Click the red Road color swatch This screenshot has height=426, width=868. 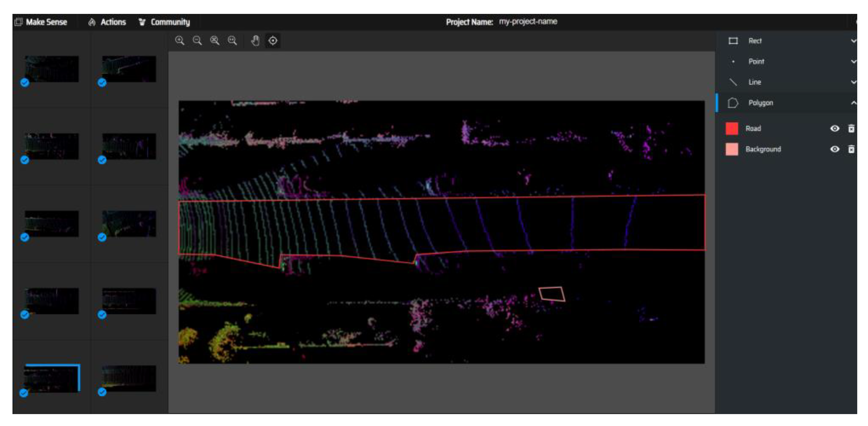click(732, 128)
